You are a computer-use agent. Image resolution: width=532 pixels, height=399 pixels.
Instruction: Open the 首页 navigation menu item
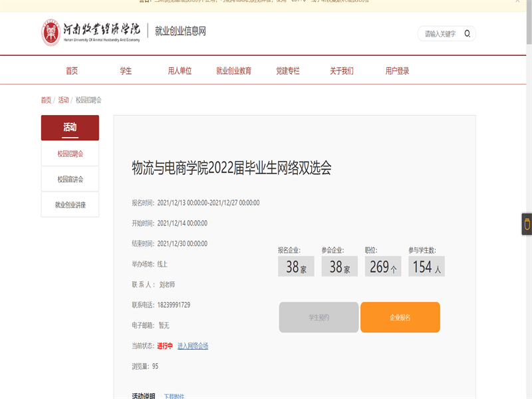tap(72, 70)
